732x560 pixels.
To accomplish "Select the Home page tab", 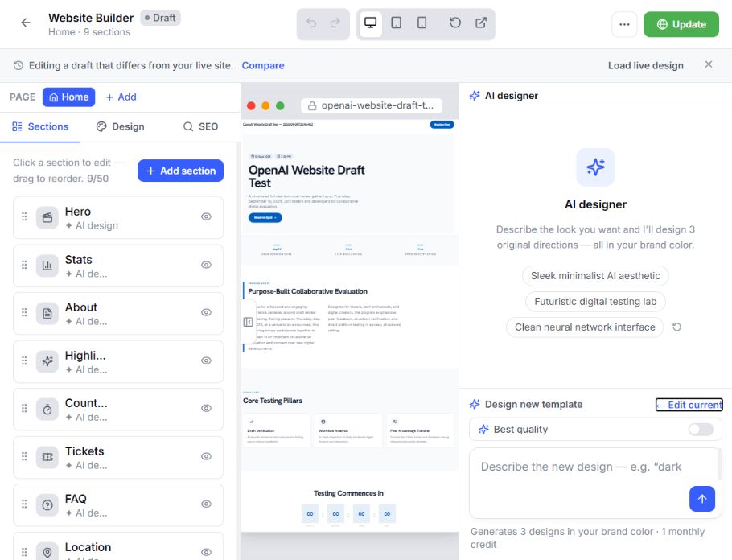I will 68,97.
